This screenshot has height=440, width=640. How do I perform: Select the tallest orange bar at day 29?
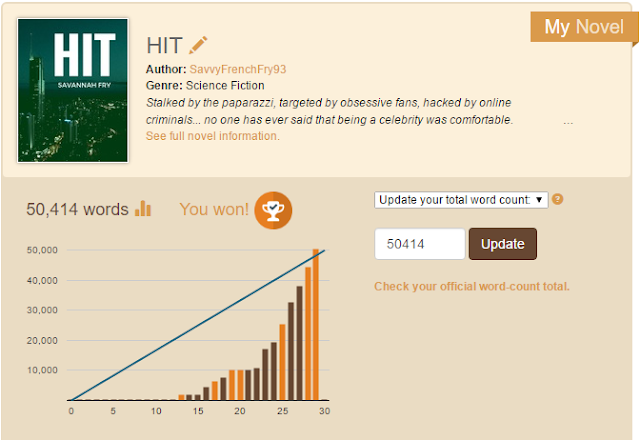point(316,324)
